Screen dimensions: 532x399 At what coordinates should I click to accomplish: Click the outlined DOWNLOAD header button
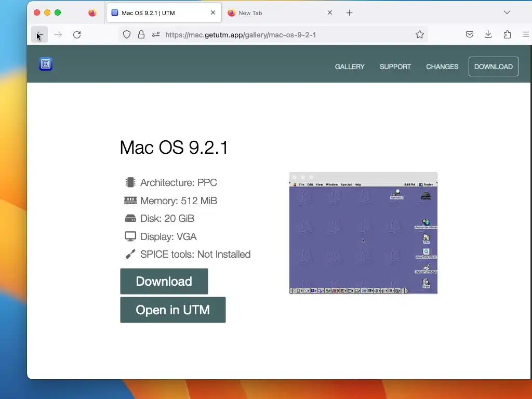pyautogui.click(x=494, y=66)
